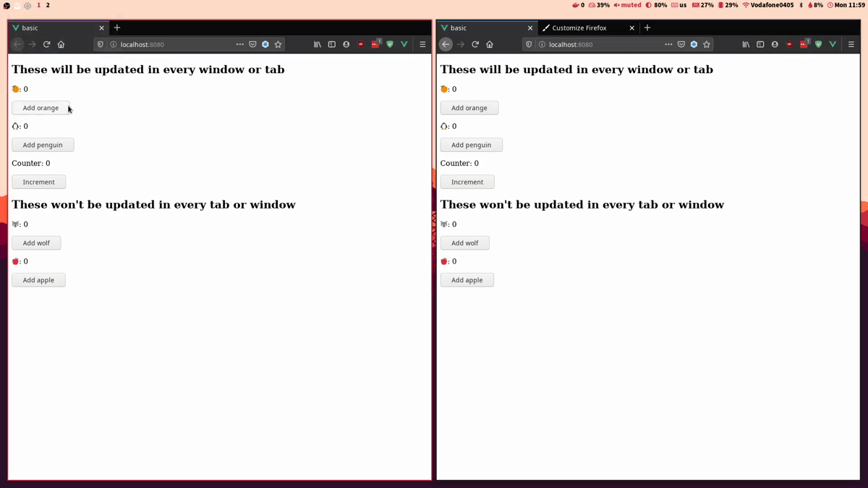Screen dimensions: 868x488
Task: Click Add apple in the right window
Action: [x=467, y=279]
